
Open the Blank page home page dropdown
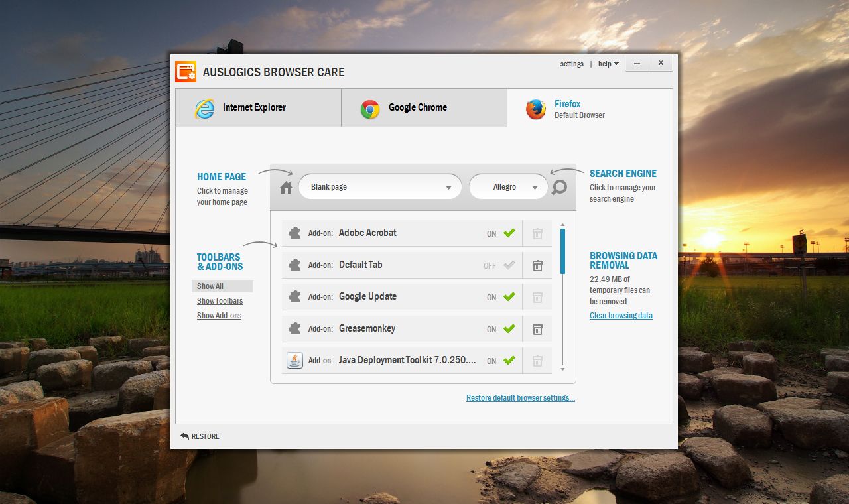pos(380,187)
